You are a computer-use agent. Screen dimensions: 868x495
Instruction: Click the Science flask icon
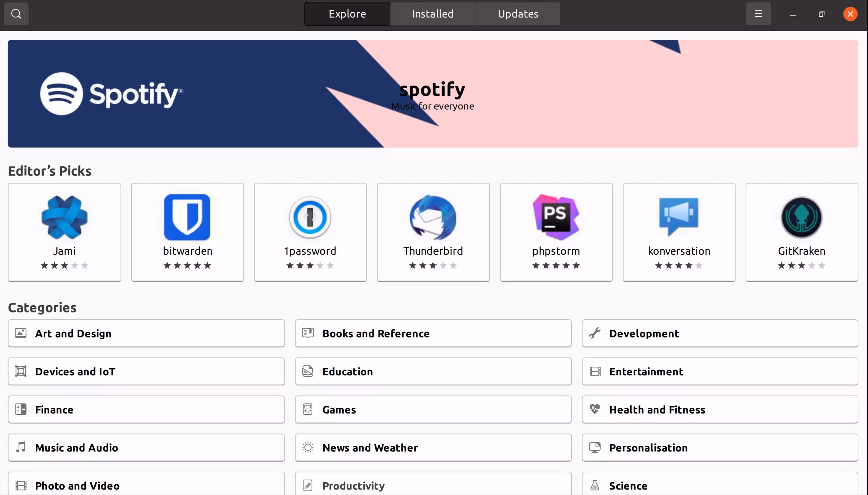(595, 485)
